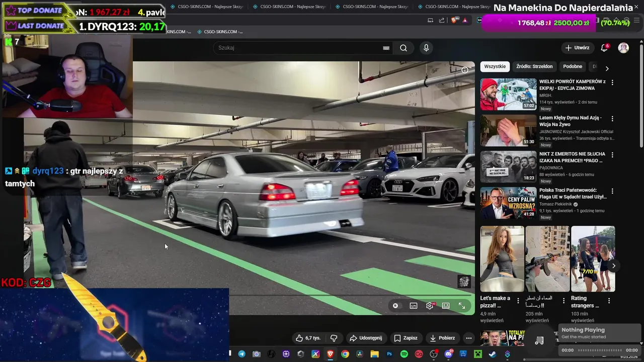
Task: Open options for Let's make a pizza short
Action: click(518, 301)
